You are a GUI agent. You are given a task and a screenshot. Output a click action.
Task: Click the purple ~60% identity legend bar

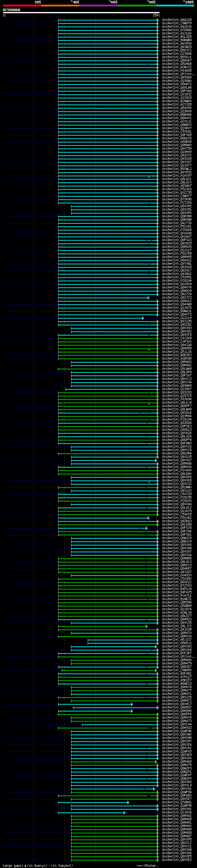[99, 6]
